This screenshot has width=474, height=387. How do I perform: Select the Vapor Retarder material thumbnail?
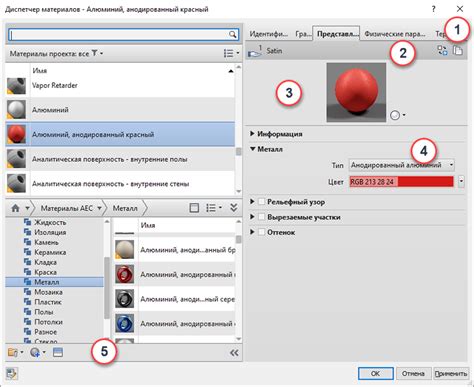click(x=16, y=85)
